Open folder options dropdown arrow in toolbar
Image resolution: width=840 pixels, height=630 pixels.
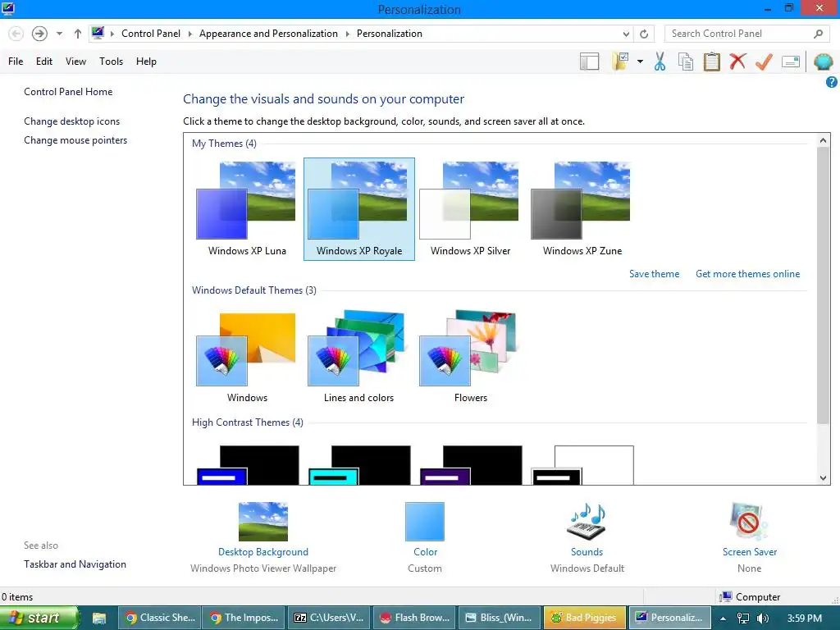[640, 62]
